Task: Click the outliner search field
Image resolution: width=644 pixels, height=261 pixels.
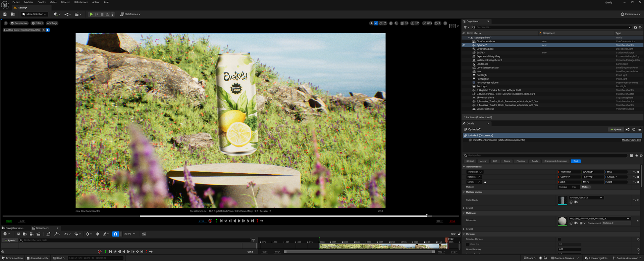Action: pos(551,27)
